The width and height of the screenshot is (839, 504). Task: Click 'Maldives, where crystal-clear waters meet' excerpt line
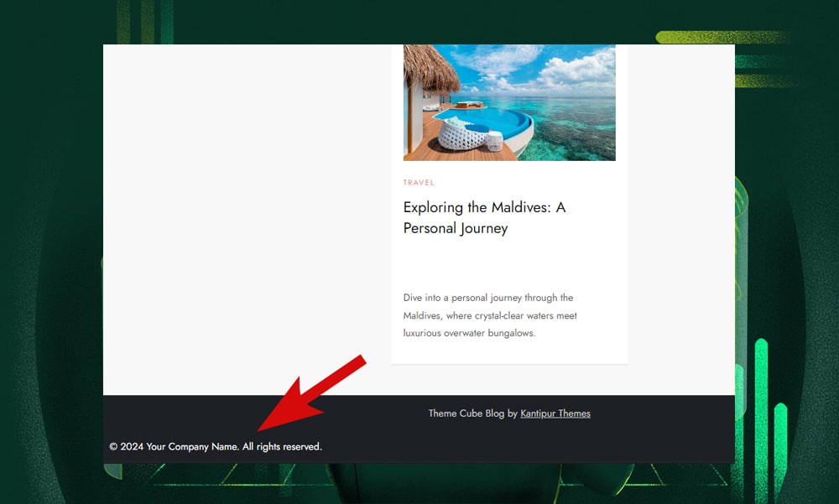pyautogui.click(x=490, y=315)
